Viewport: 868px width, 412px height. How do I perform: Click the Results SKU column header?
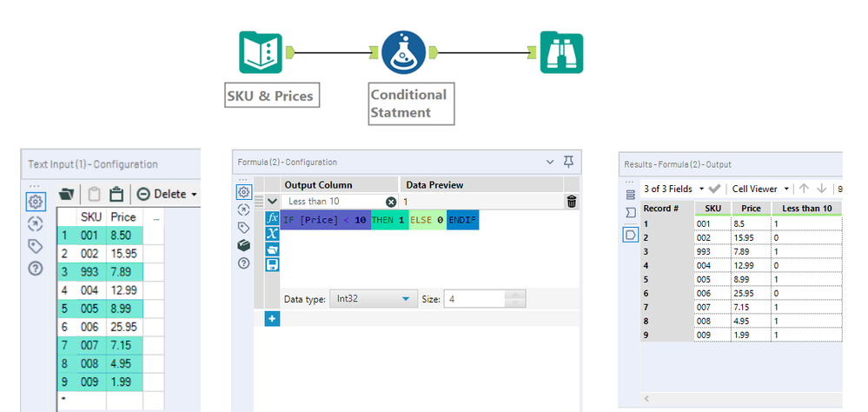point(713,209)
